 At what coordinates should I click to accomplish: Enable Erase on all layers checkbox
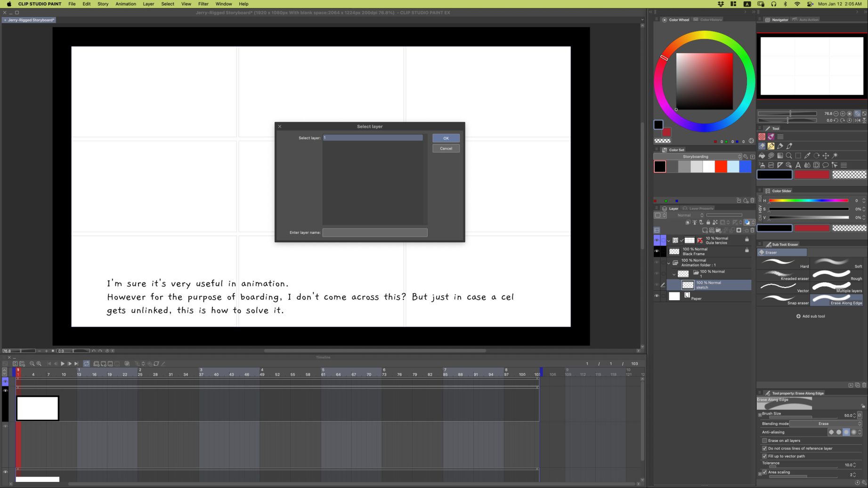tap(764, 440)
